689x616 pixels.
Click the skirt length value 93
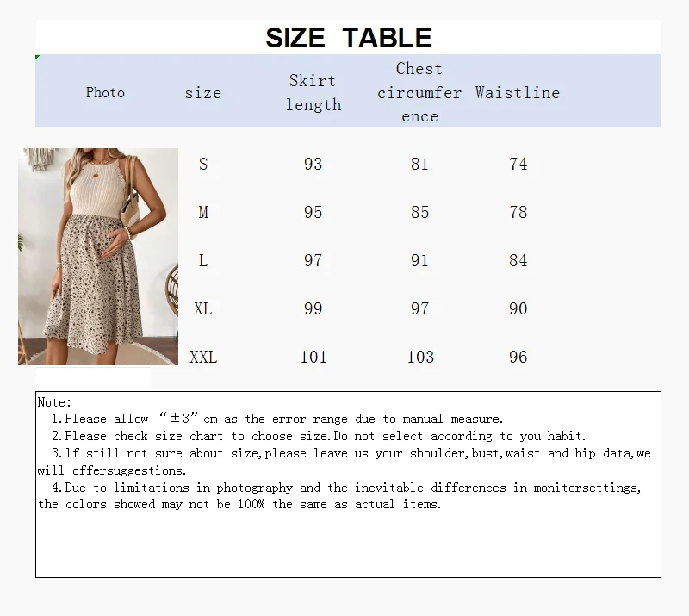point(313,164)
